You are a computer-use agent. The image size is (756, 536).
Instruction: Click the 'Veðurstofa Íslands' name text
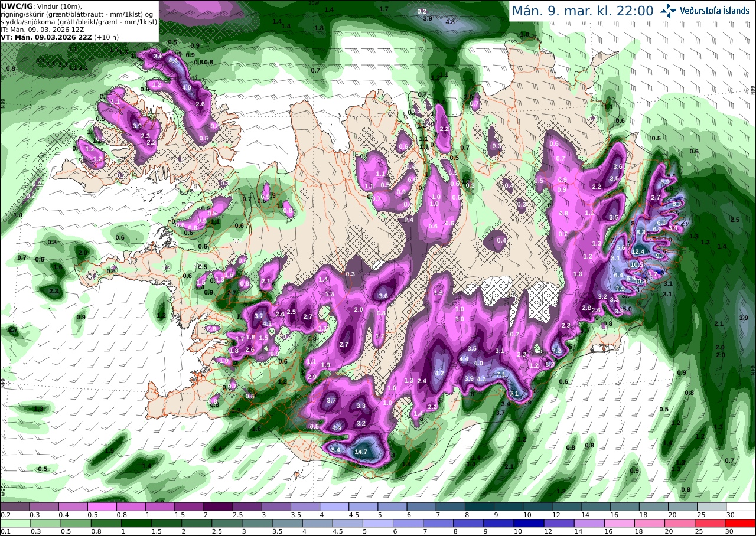click(x=715, y=11)
